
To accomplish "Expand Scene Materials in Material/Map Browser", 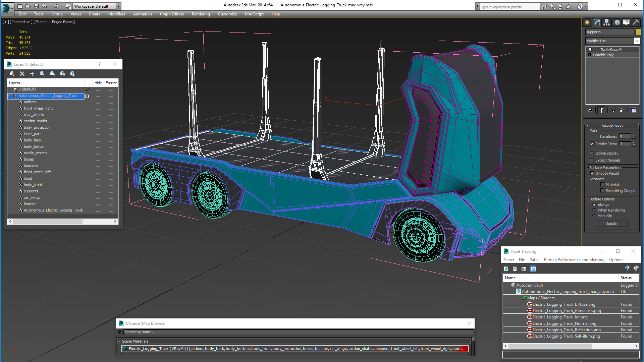I will 120,341.
